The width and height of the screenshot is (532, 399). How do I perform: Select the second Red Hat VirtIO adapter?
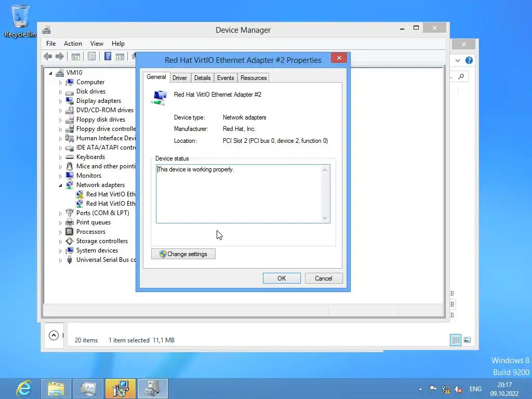point(111,204)
